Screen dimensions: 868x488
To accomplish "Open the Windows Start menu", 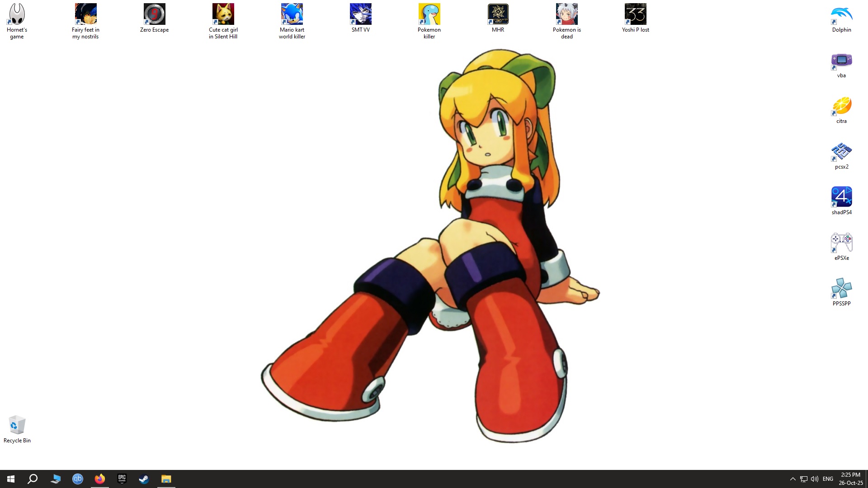I will point(11,479).
